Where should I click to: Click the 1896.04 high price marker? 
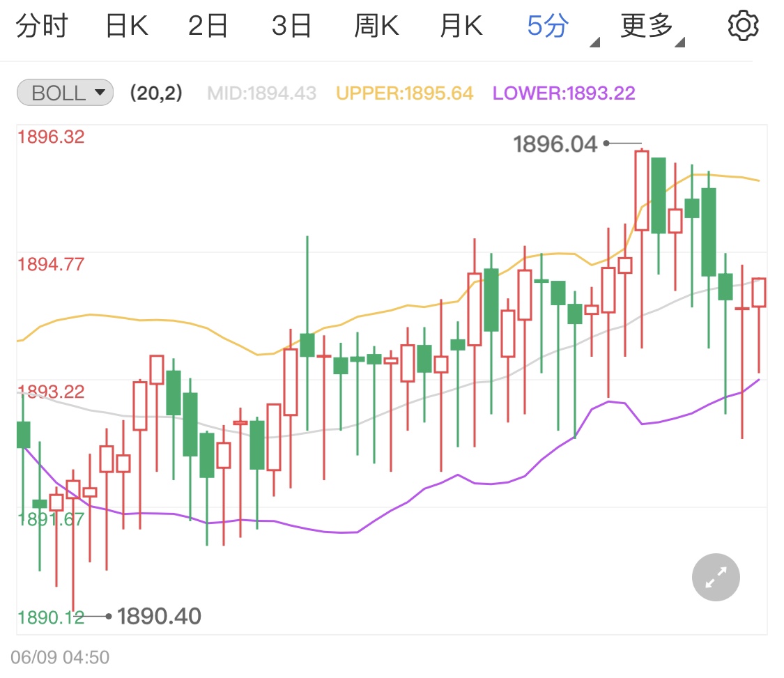coord(555,144)
